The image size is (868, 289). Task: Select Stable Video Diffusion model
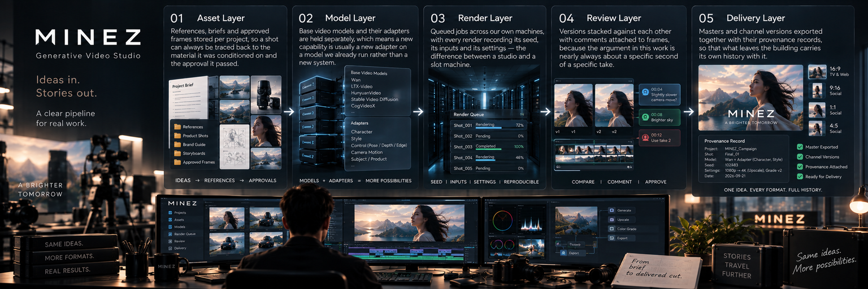click(x=374, y=99)
